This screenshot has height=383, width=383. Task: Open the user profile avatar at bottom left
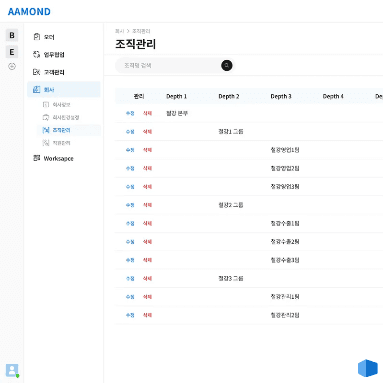(12, 370)
